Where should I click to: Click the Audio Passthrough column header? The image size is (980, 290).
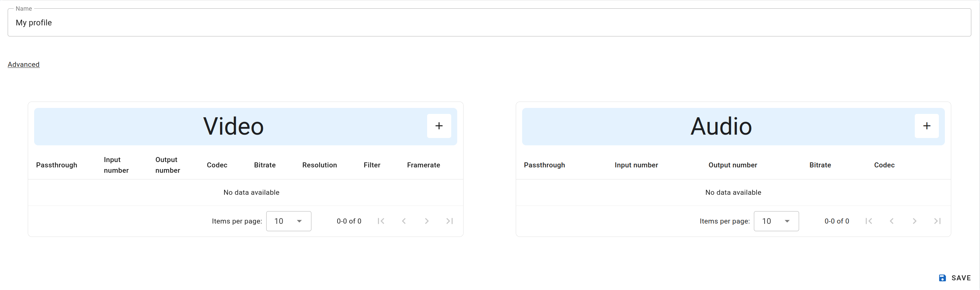544,165
